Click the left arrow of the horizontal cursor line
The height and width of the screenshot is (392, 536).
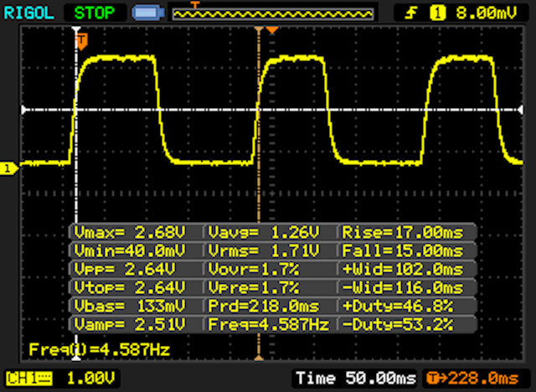[x=24, y=110]
